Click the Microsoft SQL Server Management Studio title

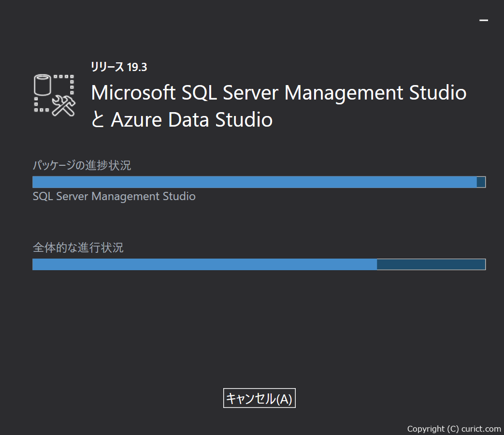(279, 106)
